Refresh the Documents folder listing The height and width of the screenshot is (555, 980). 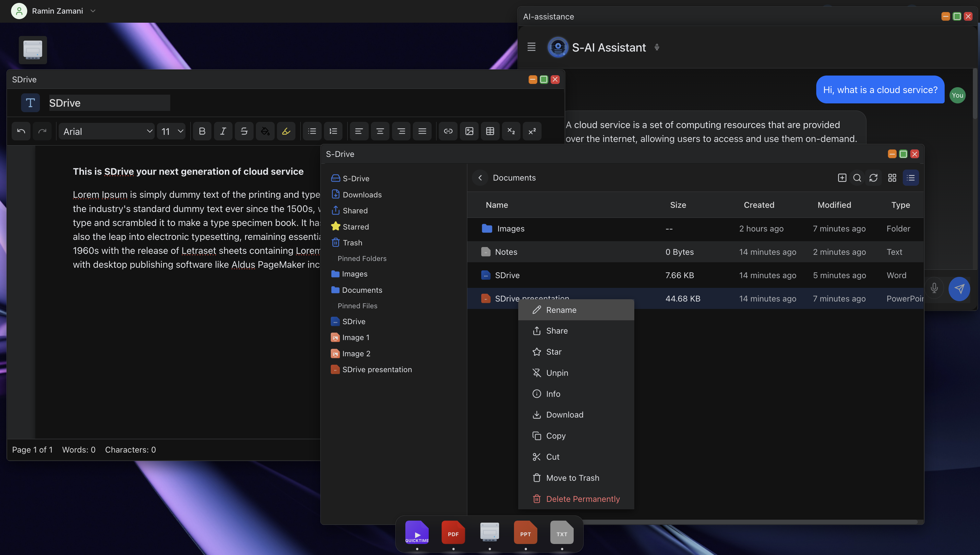[873, 178]
